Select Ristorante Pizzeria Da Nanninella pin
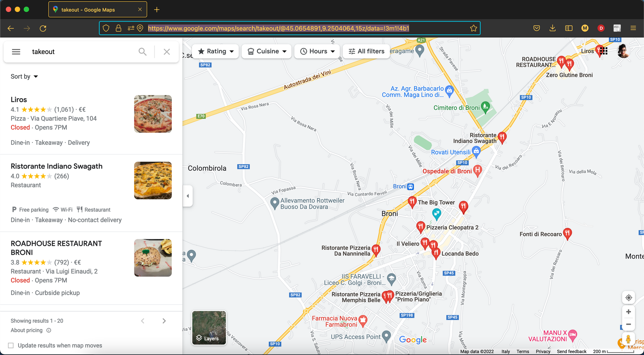 click(376, 250)
